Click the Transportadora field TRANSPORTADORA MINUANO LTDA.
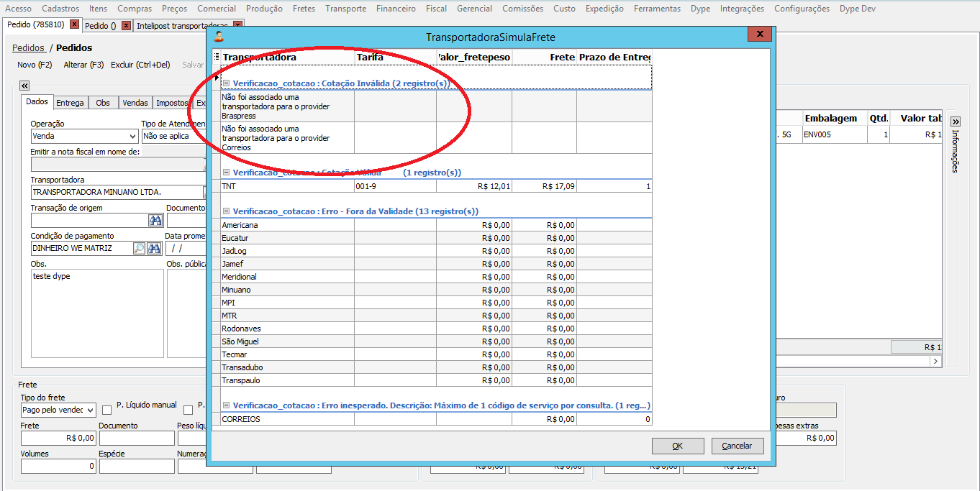Screen dimensions: 980x491 [117, 193]
